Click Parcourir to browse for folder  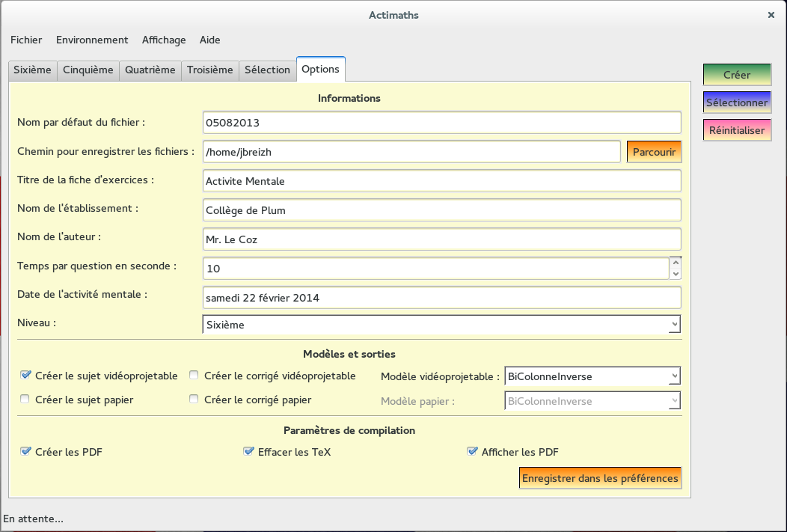[654, 152]
